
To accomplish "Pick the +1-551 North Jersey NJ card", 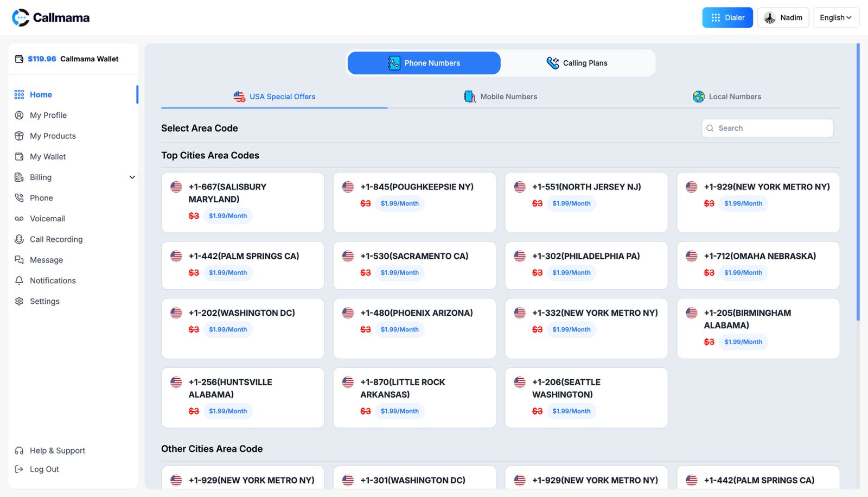I will tap(586, 202).
